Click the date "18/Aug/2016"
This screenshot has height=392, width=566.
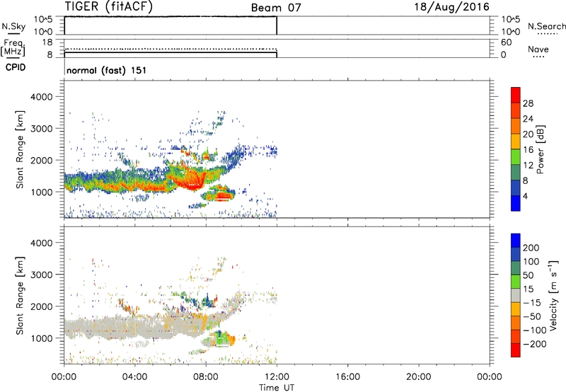(x=451, y=6)
